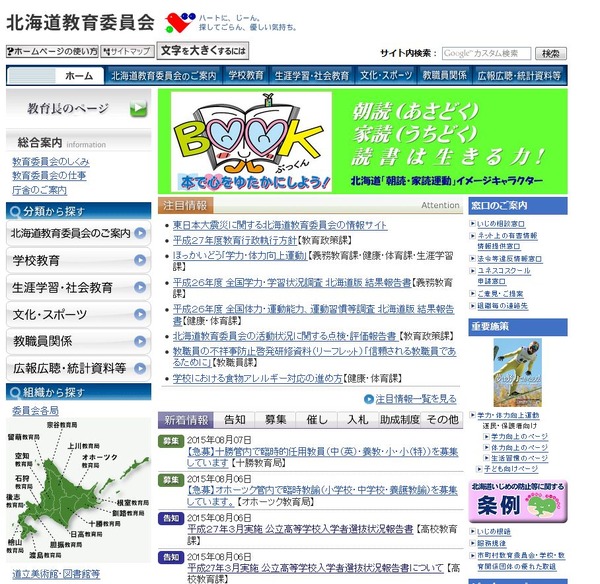Viewport: 600px width, 584px height.
Task: Click arrow icon beside 教職員関係 sidebar button
Action: pos(140,341)
